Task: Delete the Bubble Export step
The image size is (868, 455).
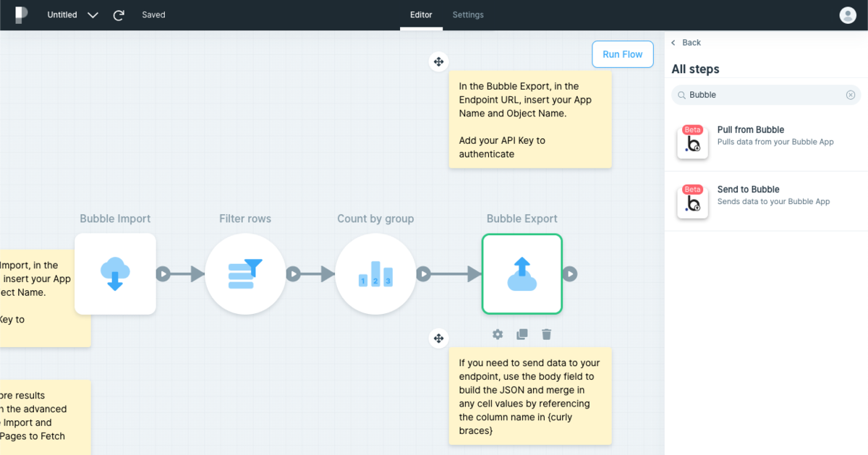Action: click(x=547, y=334)
